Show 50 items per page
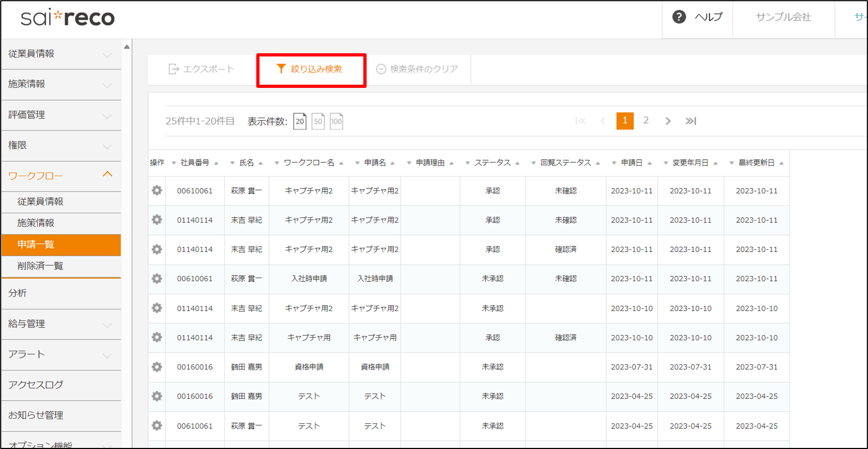868x449 pixels. [318, 121]
